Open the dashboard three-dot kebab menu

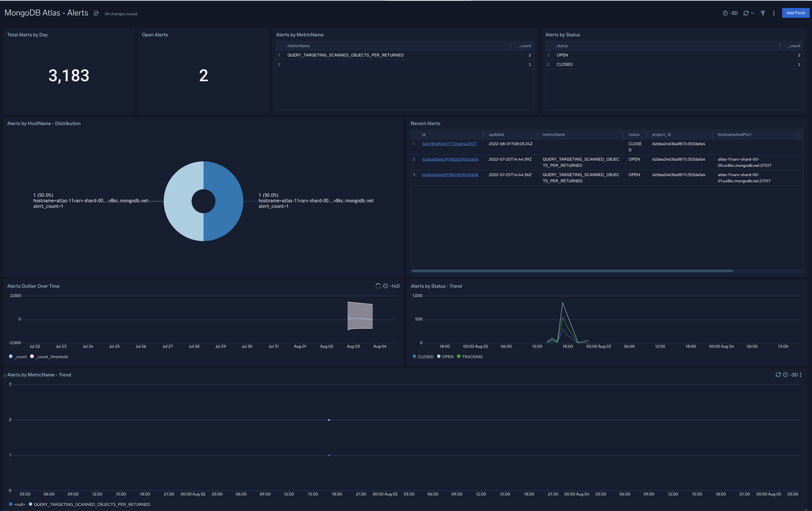774,13
